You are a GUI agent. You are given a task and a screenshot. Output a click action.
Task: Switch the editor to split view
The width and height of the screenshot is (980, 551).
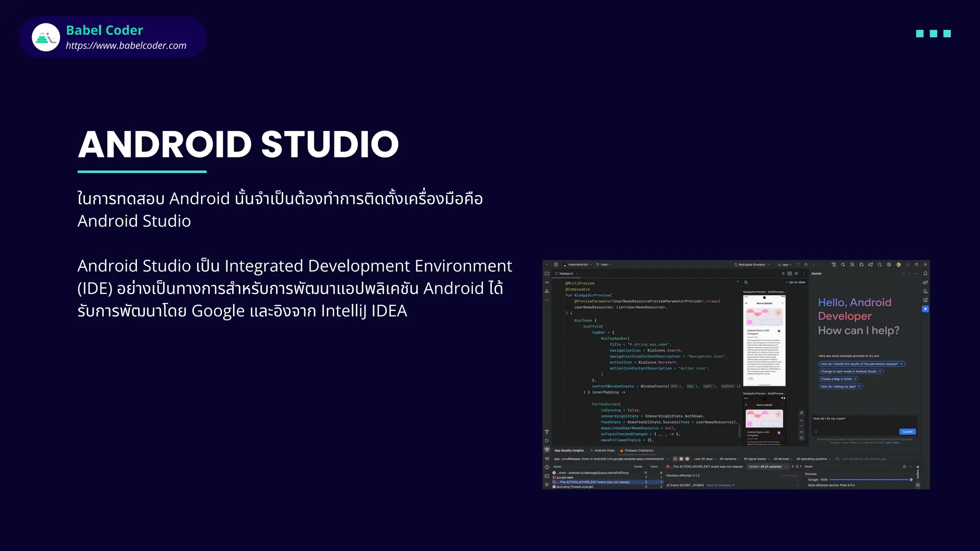pos(790,274)
